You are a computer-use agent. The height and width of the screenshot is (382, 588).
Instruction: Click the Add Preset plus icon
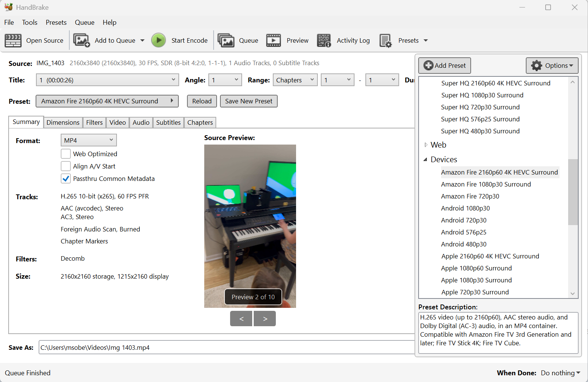[428, 66]
